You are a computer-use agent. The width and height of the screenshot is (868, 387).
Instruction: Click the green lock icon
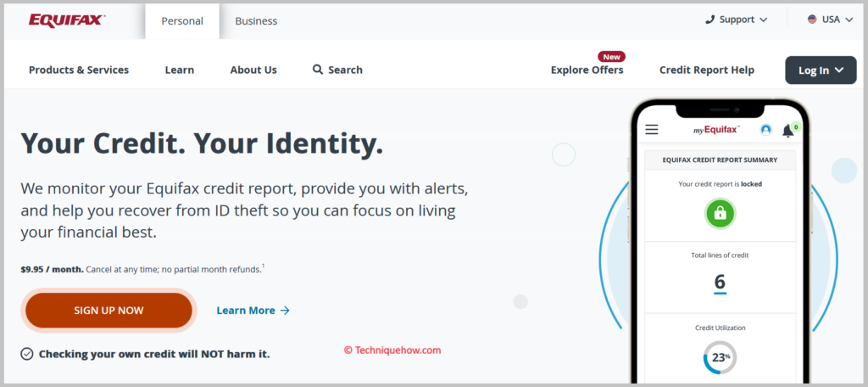[x=720, y=214]
